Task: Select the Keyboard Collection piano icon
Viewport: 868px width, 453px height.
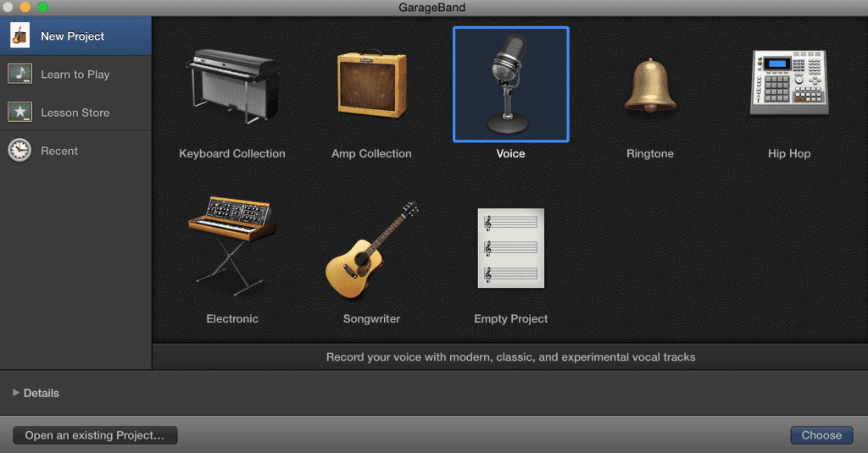Action: coord(232,86)
